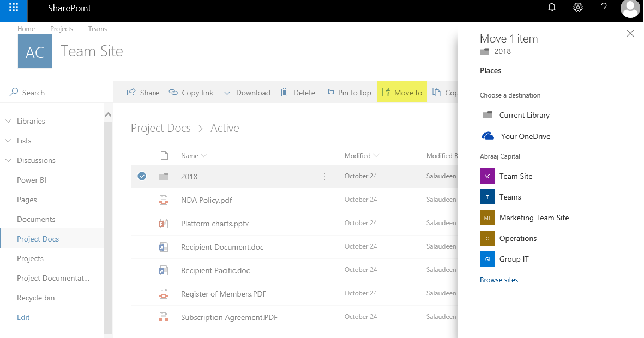Click Delete in the command bar
The width and height of the screenshot is (644, 338).
(x=298, y=92)
